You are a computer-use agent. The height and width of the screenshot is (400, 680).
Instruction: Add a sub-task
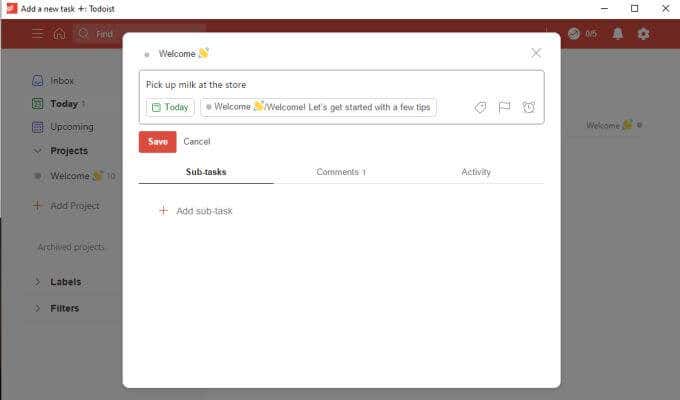(196, 211)
